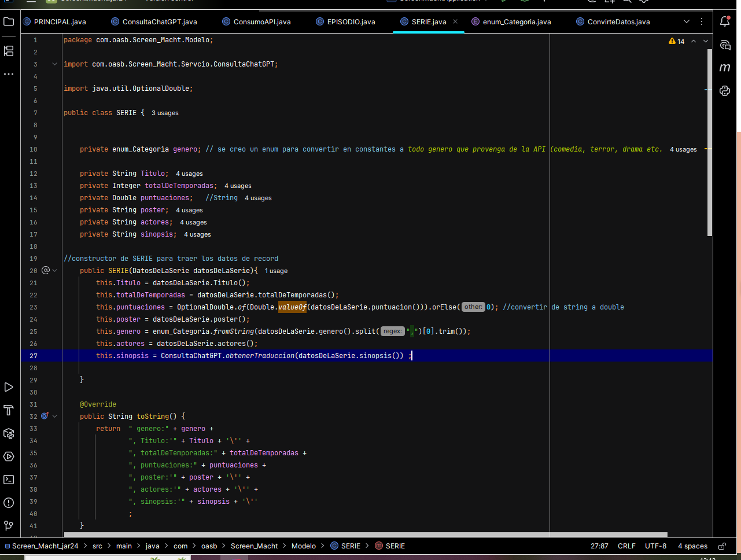Screen dimensions: 741x560
Task: Place cursor on '@Override' annotation
Action: (98, 404)
